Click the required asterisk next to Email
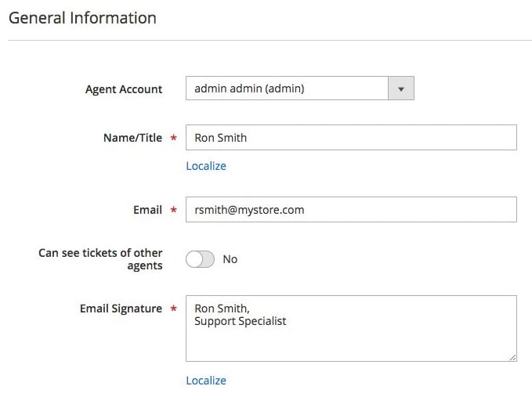 pos(174,210)
